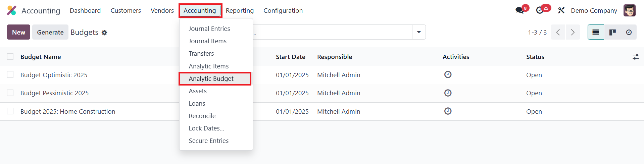Image resolution: width=644 pixels, height=164 pixels.
Task: Open the messages chat bubble icon
Action: (520, 10)
